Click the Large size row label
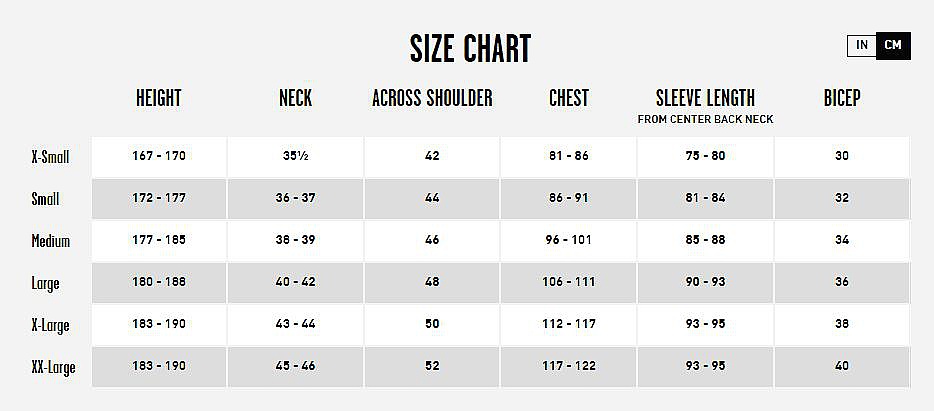 click(x=46, y=283)
